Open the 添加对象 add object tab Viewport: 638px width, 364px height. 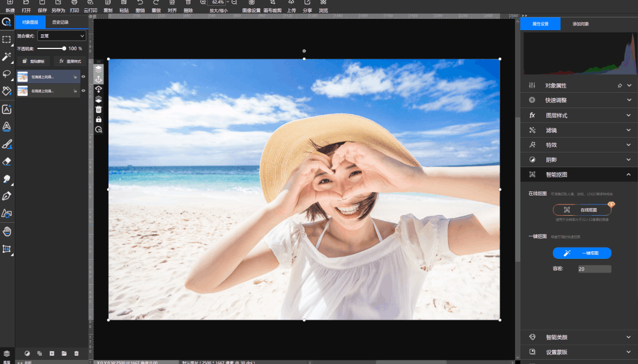[580, 24]
